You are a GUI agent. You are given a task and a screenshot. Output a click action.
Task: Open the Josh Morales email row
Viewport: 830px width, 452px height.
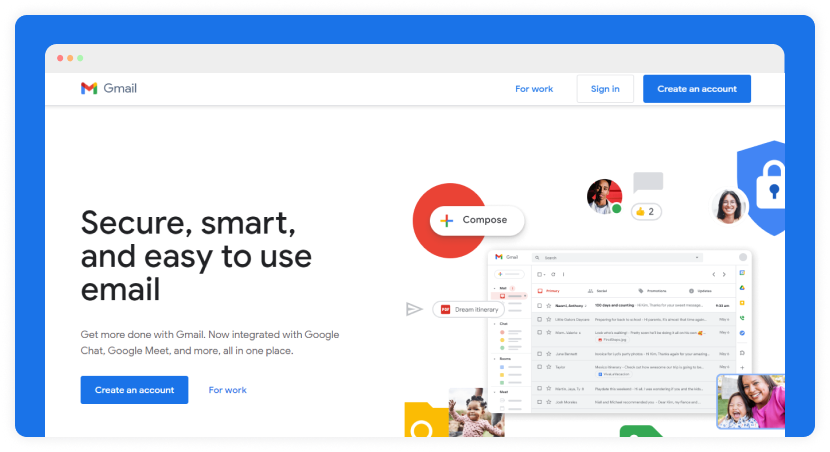(x=633, y=402)
